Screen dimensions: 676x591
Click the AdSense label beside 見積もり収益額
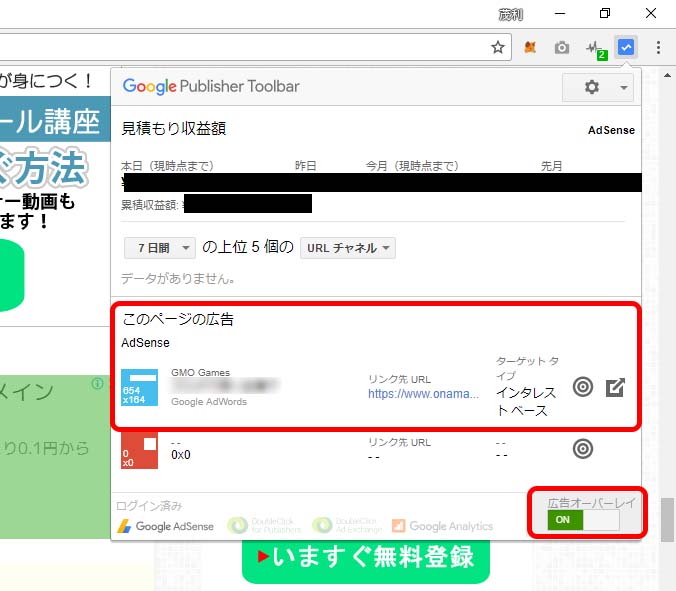click(611, 130)
